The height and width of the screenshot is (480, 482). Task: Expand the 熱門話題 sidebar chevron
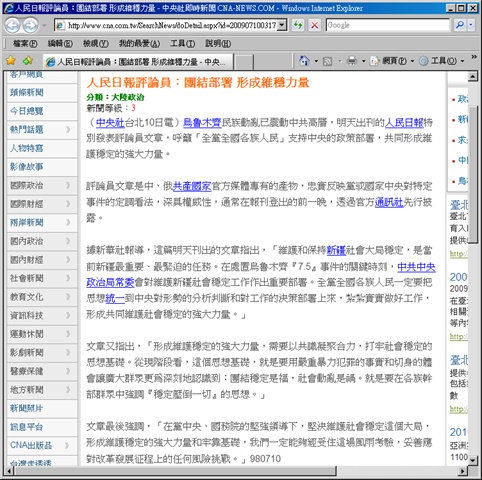coord(68,129)
